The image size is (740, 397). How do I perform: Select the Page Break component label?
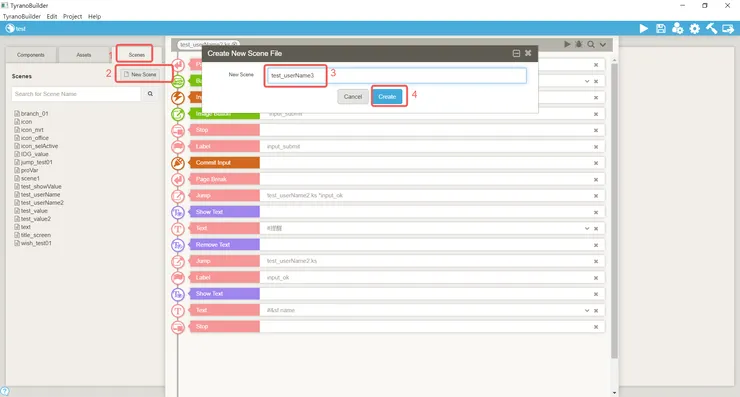point(225,179)
